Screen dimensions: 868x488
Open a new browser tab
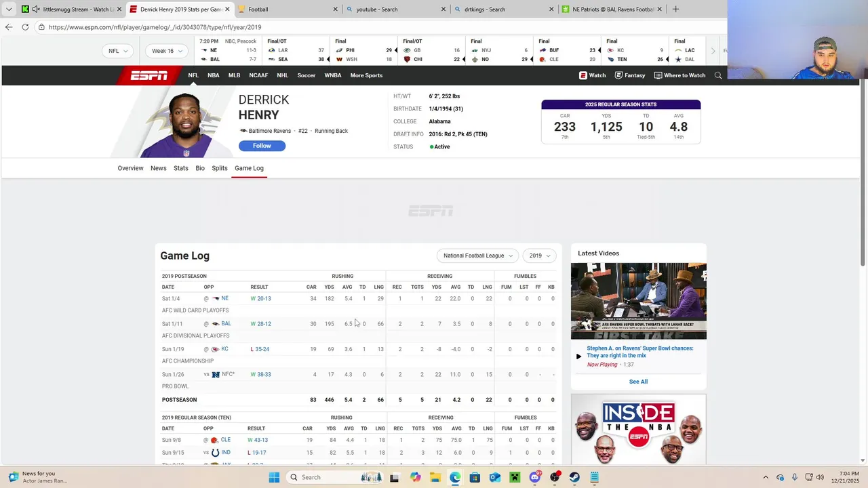pos(675,9)
